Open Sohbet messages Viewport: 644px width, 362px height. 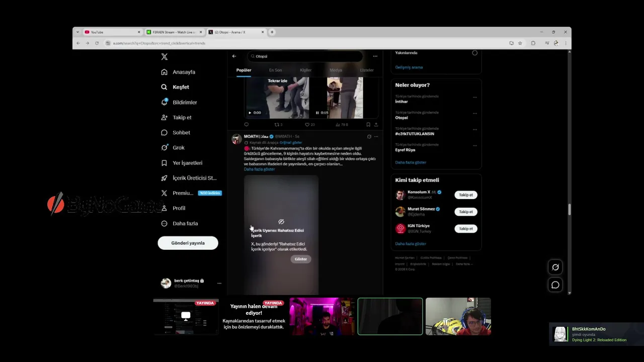coord(176,132)
